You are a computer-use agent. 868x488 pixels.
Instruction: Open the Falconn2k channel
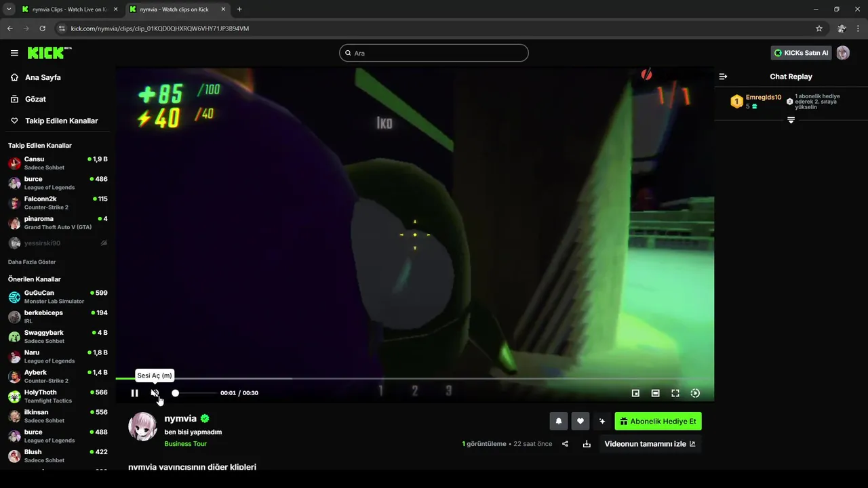click(x=58, y=203)
